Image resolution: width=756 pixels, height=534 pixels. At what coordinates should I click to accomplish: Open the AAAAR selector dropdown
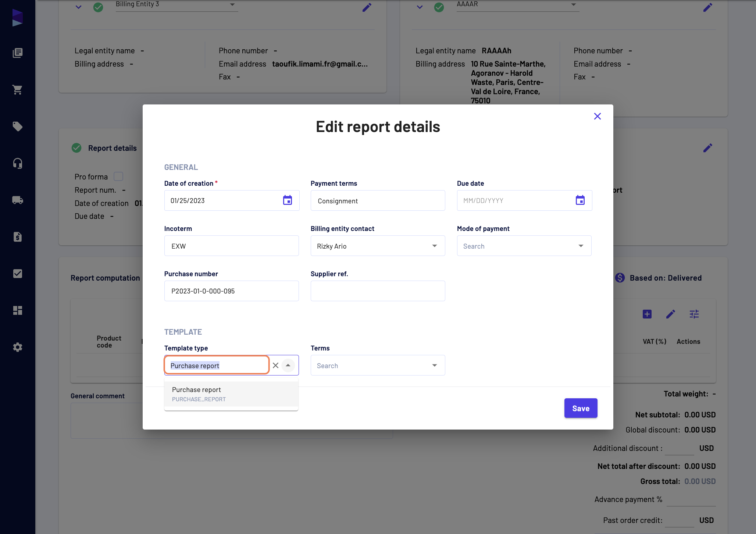tap(574, 4)
